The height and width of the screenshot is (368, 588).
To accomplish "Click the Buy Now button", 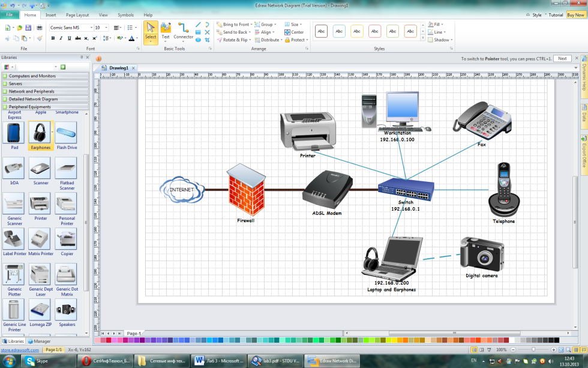I will point(577,14).
